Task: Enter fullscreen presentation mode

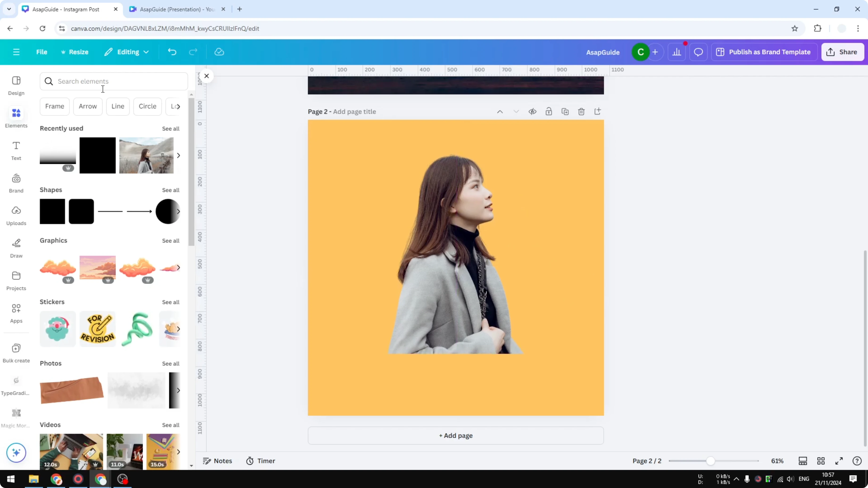Action: (839, 461)
